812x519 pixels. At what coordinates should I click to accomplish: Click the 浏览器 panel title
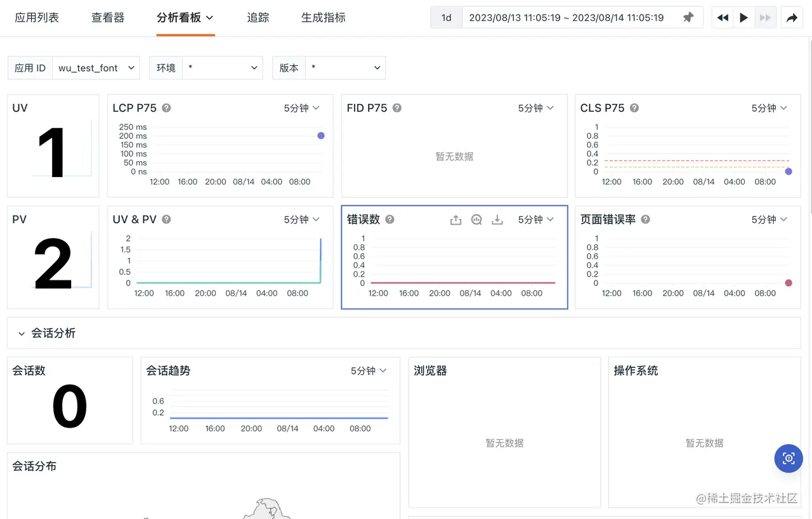pos(431,371)
